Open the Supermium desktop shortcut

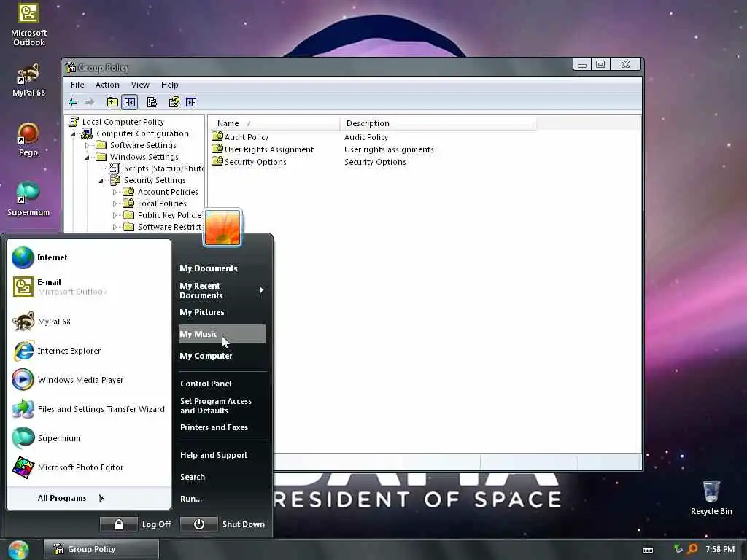point(28,199)
